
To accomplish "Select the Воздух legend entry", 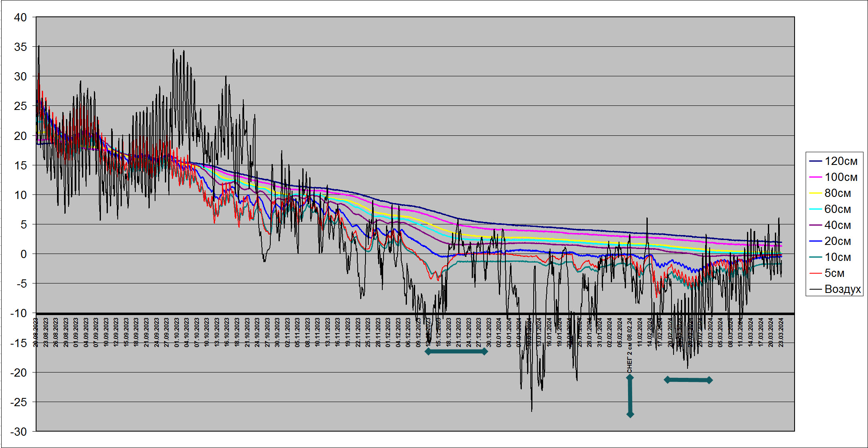I will click(842, 289).
